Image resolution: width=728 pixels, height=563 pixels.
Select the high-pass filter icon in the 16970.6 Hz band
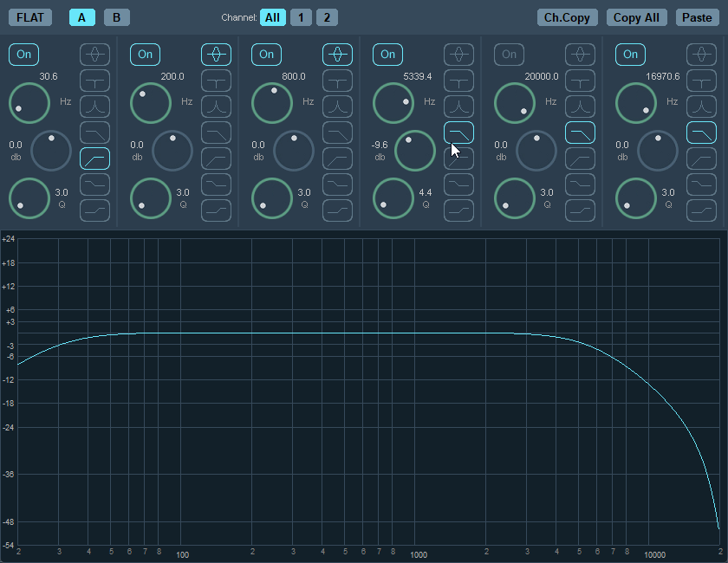click(701, 159)
